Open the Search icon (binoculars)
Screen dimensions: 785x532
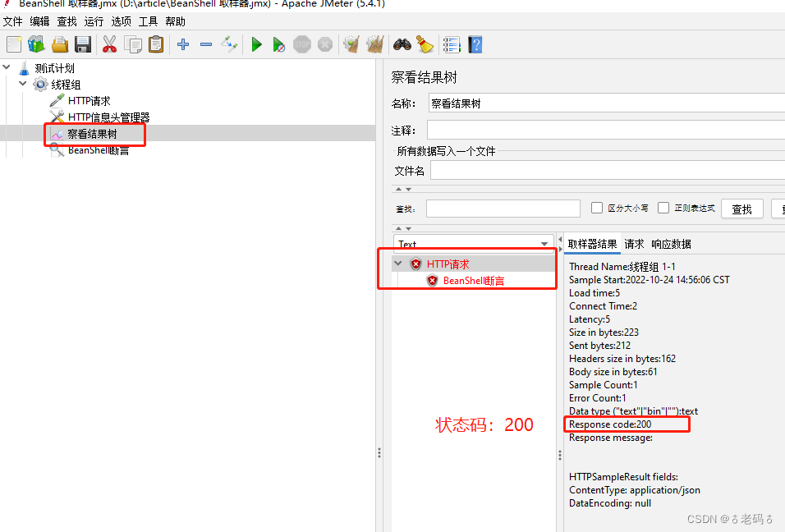pos(402,44)
